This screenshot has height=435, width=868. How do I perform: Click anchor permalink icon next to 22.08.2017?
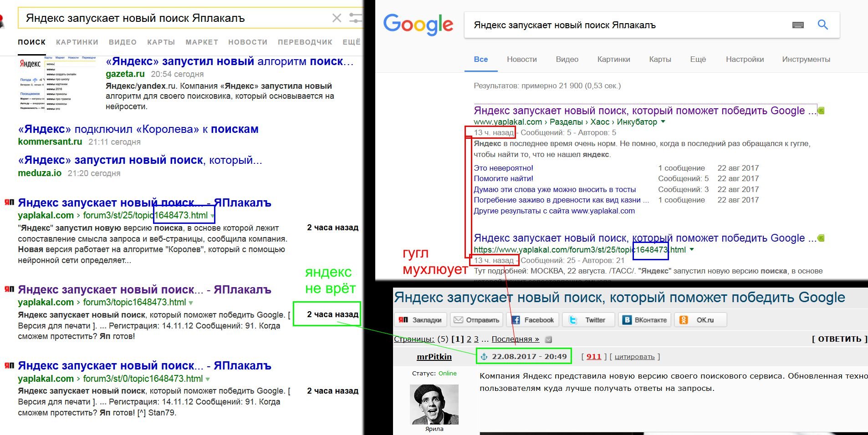[x=485, y=357]
